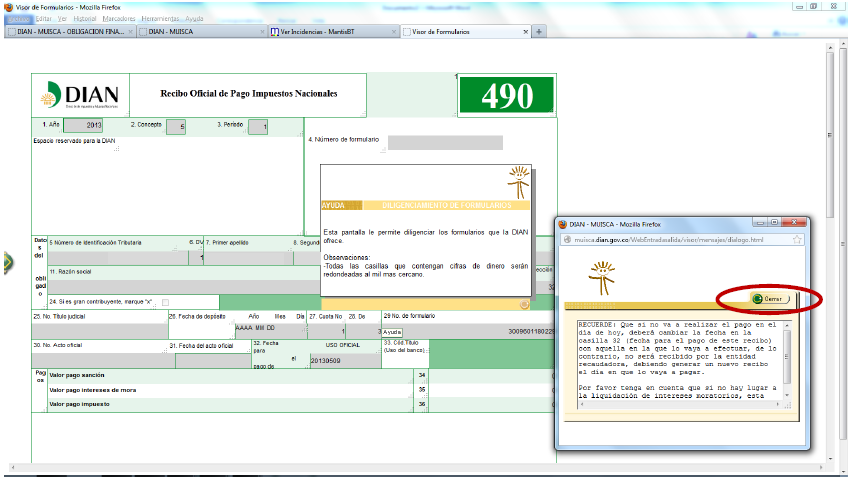Image resolution: width=852 pixels, height=481 pixels.
Task: Click the round close icon on help popup
Action: click(x=524, y=304)
